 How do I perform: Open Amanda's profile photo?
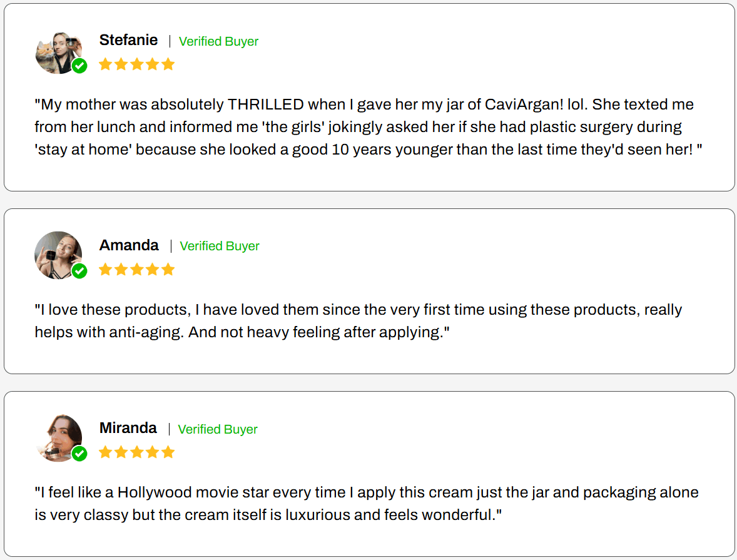coord(56,255)
